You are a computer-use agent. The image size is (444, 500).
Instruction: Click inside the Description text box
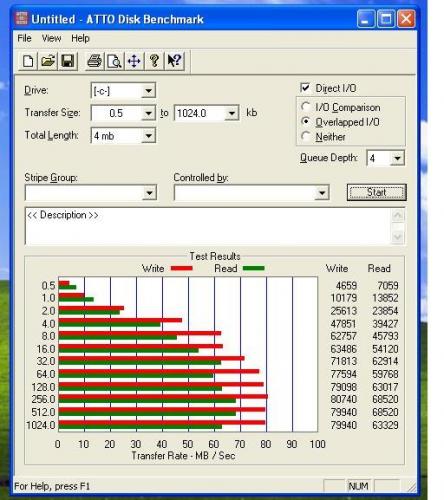(208, 226)
